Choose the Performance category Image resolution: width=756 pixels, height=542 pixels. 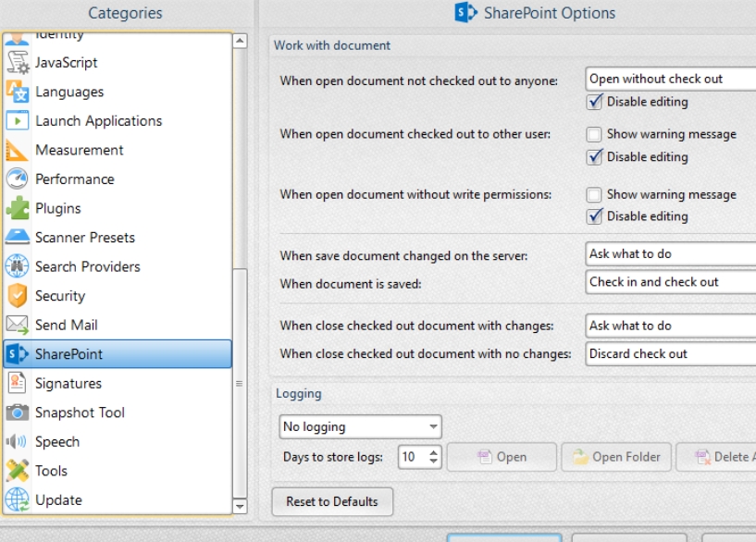tap(118, 179)
